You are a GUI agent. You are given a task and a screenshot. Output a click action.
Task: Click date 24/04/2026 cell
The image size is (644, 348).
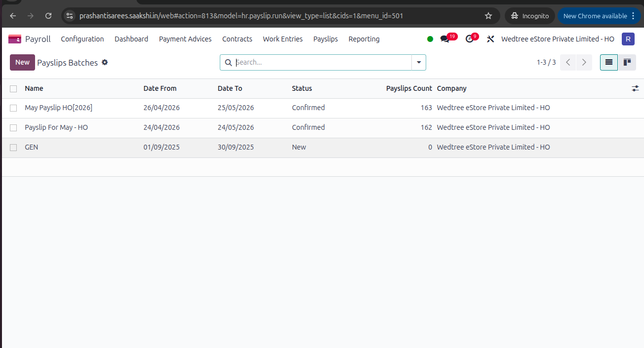pos(161,127)
